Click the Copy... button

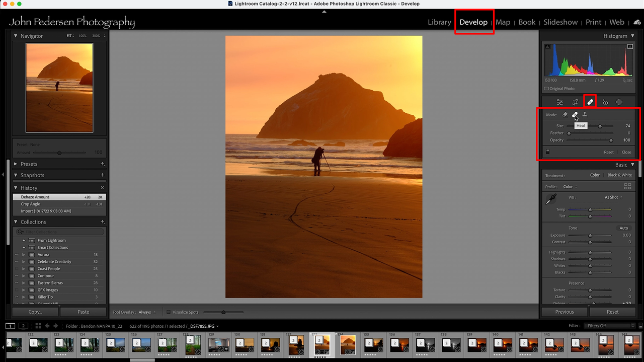[35, 312]
